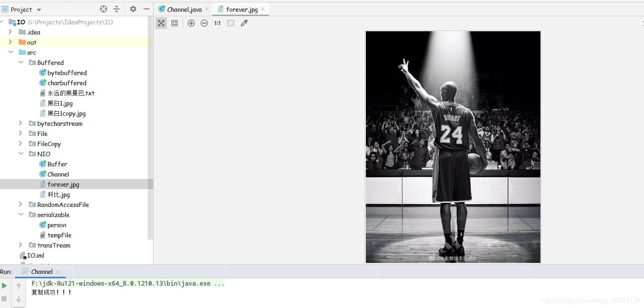This screenshot has width=644, height=308.
Task: Close the forever.jpg tab
Action: click(263, 9)
